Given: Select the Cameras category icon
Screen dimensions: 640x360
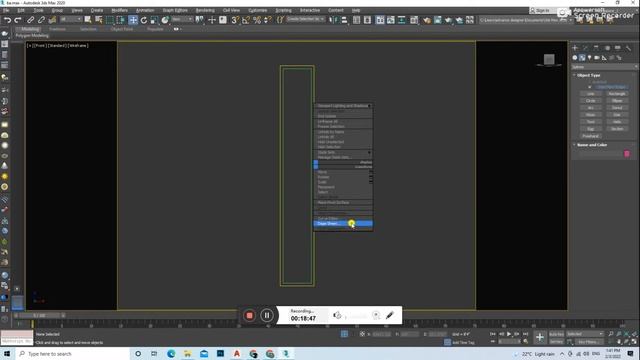Looking at the screenshot, I should (597, 58).
